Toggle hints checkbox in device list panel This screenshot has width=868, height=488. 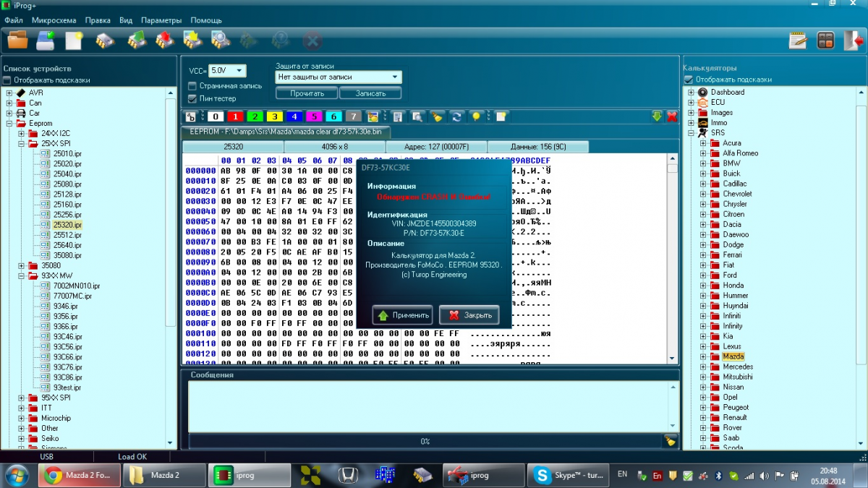[7, 80]
